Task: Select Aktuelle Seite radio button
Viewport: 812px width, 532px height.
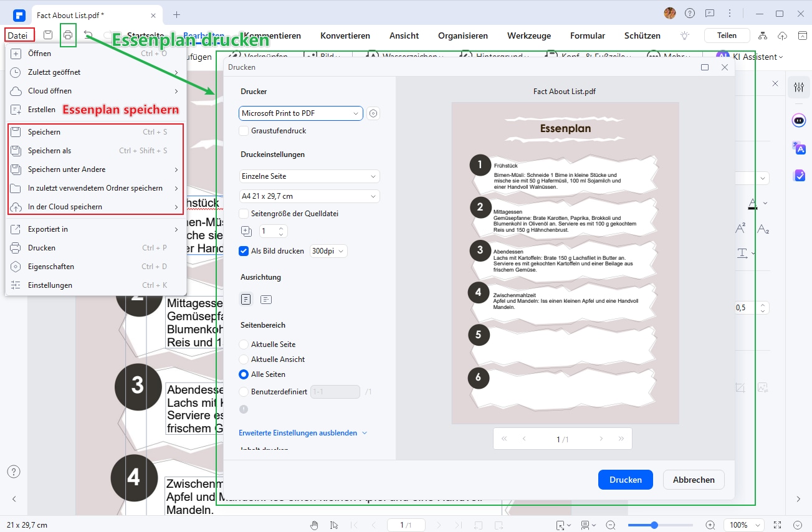Action: [x=244, y=344]
